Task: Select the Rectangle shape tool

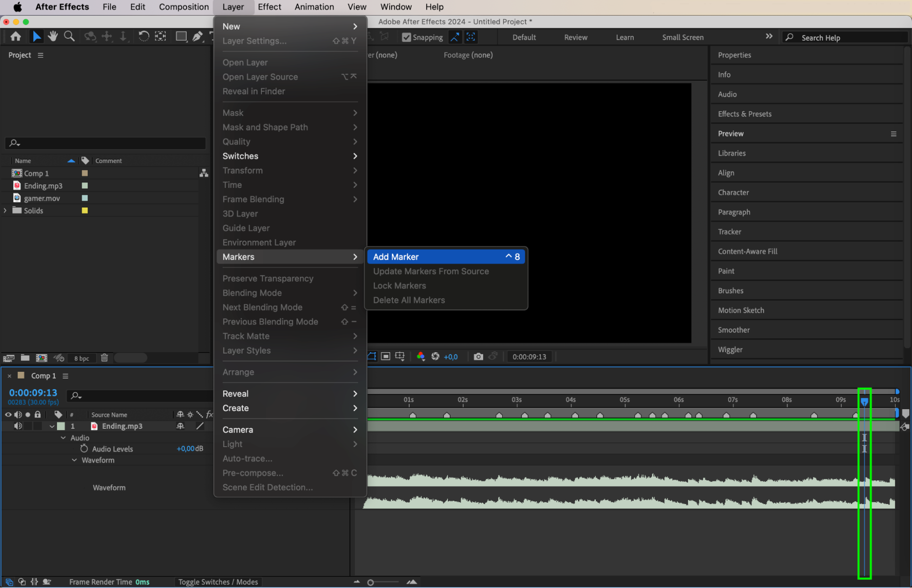Action: [x=181, y=36]
